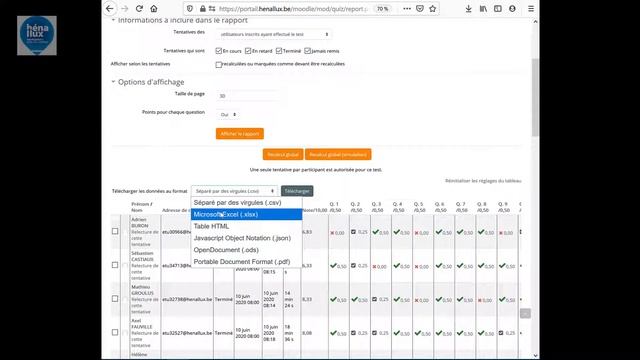
Task: Choose 'Séparé par des virgules (.csv)' option
Action: pos(247,202)
